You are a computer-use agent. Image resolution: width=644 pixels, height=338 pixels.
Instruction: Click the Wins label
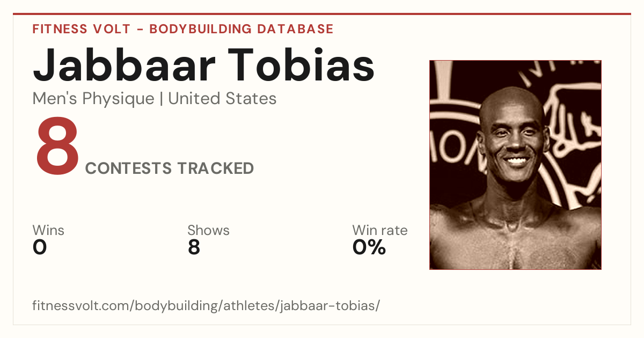click(x=48, y=230)
